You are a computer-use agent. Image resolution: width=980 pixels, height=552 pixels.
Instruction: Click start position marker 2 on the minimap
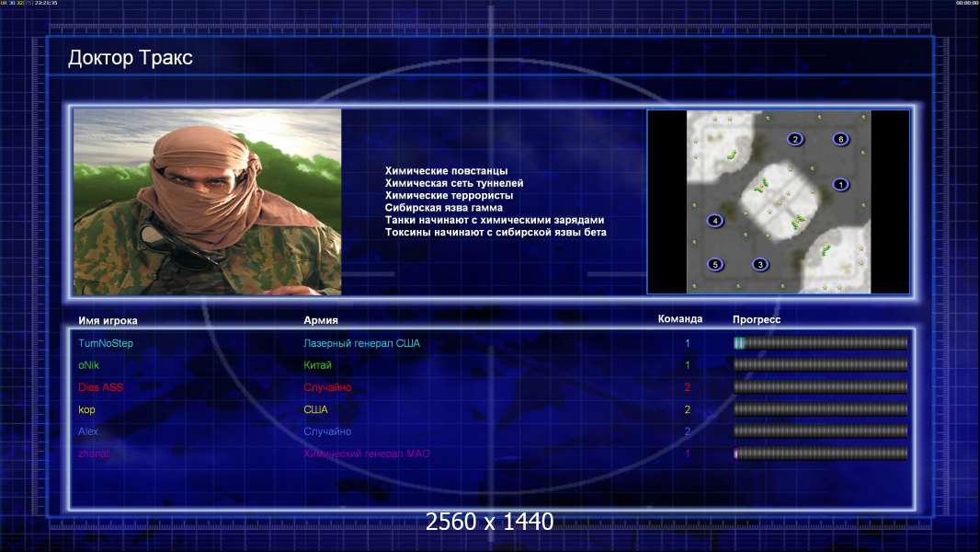pyautogui.click(x=795, y=139)
